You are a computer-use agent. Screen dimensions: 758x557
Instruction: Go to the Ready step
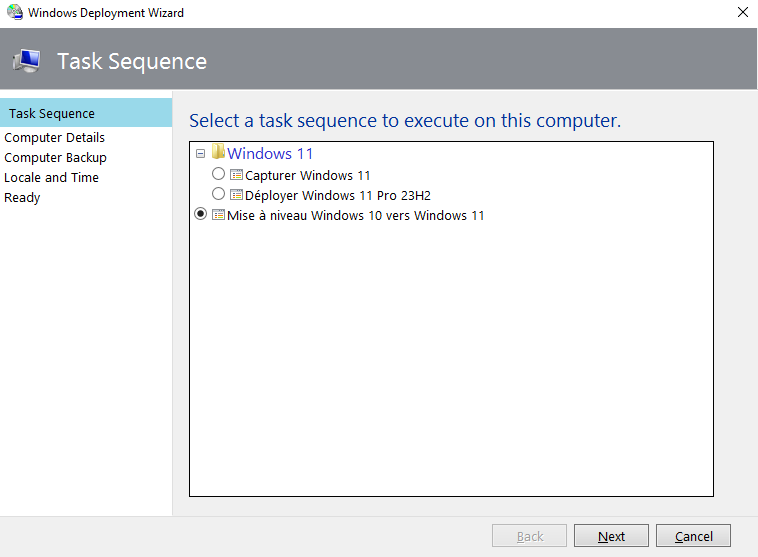[x=22, y=198]
